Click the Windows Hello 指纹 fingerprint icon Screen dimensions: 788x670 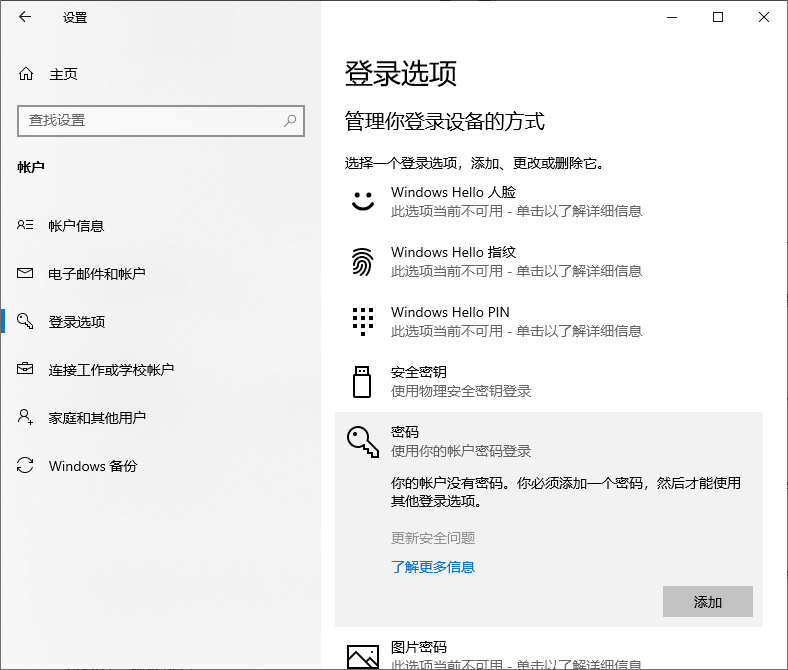click(362, 261)
